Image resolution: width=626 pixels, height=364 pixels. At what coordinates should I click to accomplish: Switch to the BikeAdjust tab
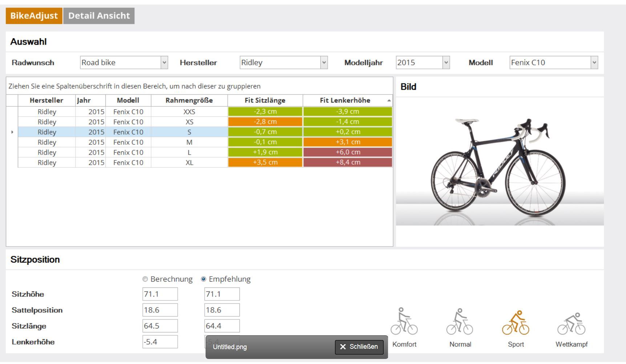tap(34, 16)
